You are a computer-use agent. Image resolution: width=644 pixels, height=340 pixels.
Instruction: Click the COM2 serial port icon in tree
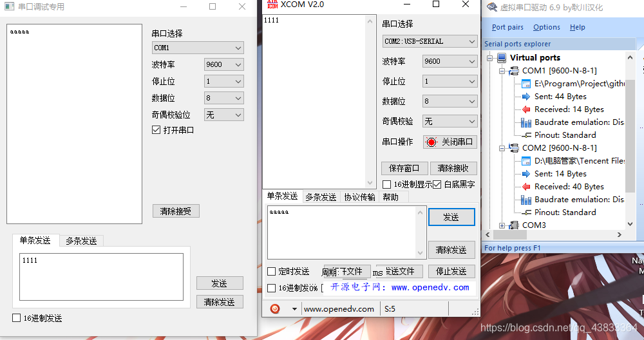(x=514, y=148)
